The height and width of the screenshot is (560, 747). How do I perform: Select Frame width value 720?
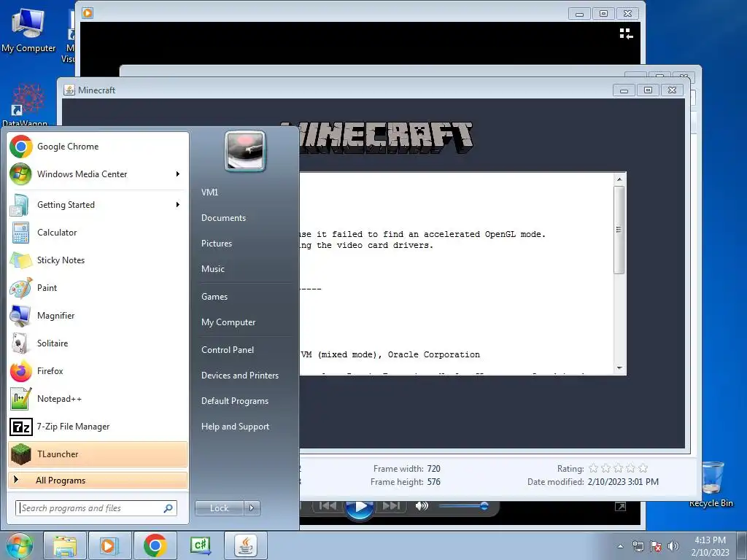tap(433, 469)
